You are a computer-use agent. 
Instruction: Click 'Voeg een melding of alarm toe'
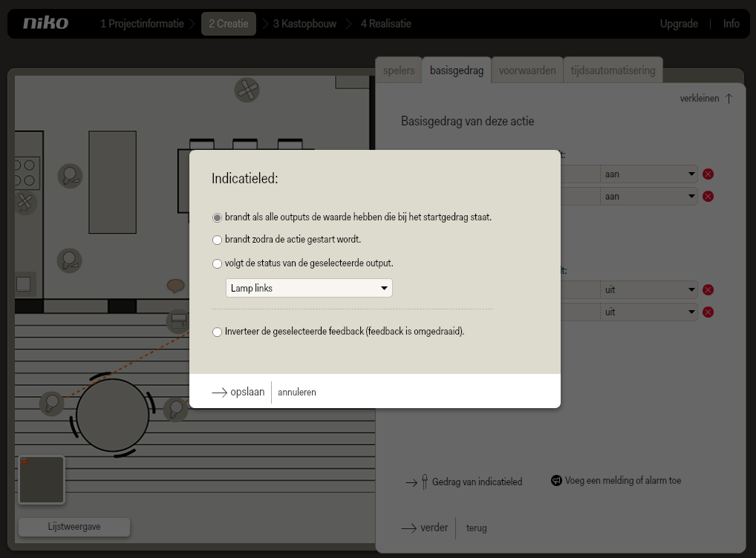pyautogui.click(x=623, y=480)
